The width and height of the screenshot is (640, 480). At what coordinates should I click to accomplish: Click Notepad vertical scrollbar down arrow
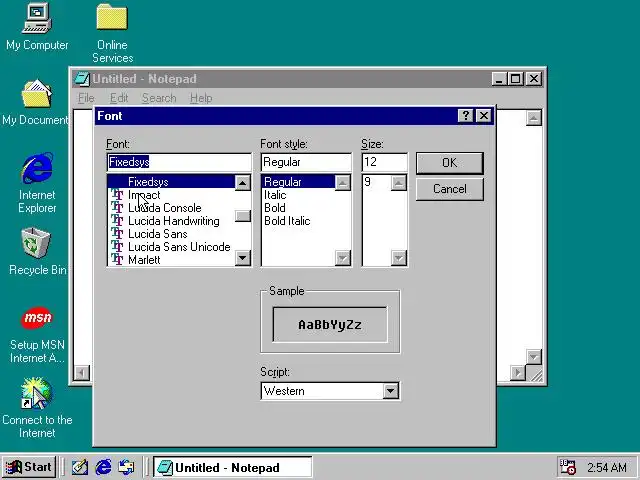(x=533, y=357)
